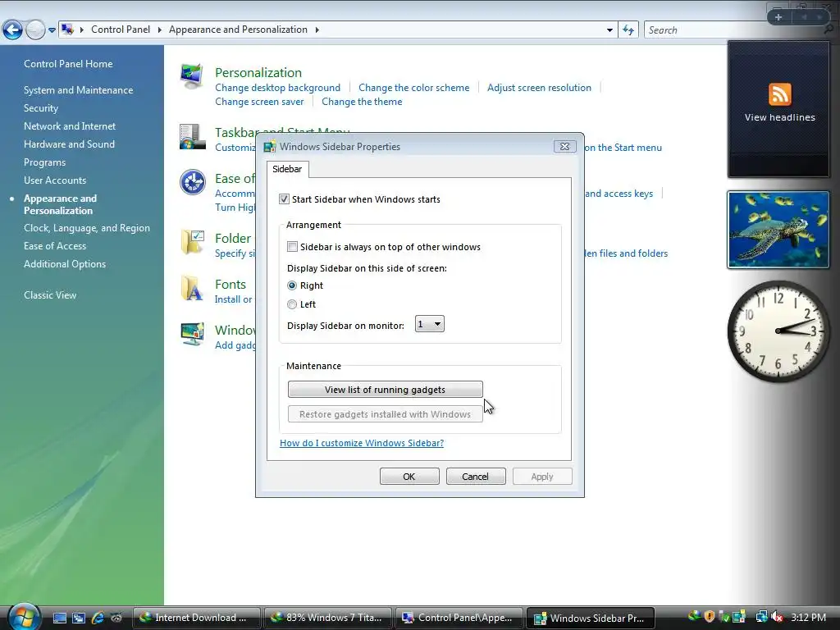This screenshot has width=840, height=630.
Task: Go to Control Panel Home
Action: [x=68, y=64]
